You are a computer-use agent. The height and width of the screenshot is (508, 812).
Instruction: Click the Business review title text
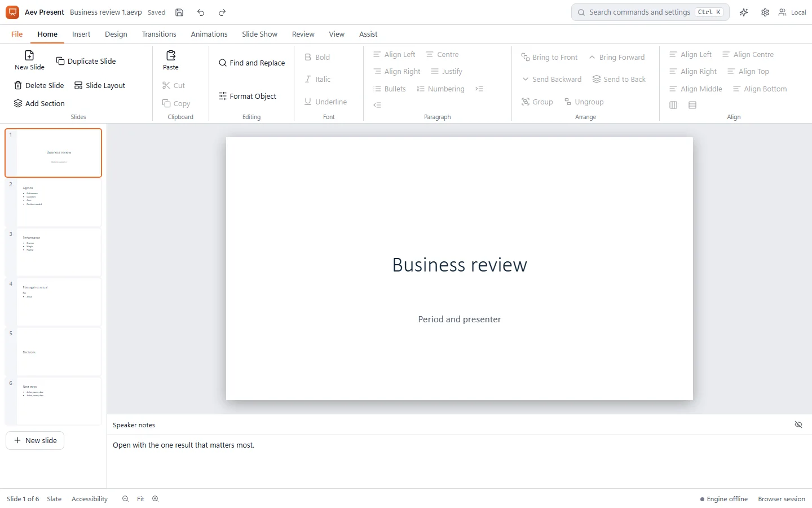pyautogui.click(x=460, y=265)
